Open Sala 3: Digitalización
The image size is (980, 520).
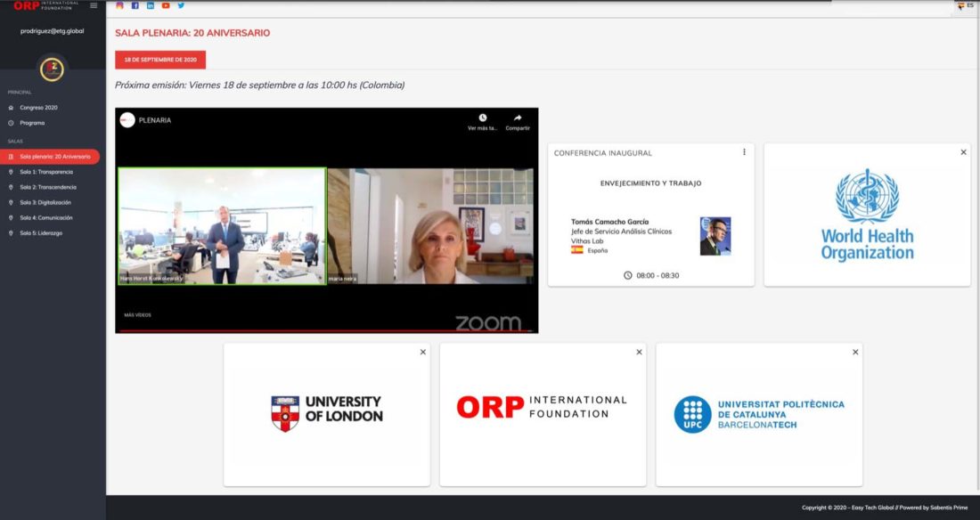tap(45, 202)
